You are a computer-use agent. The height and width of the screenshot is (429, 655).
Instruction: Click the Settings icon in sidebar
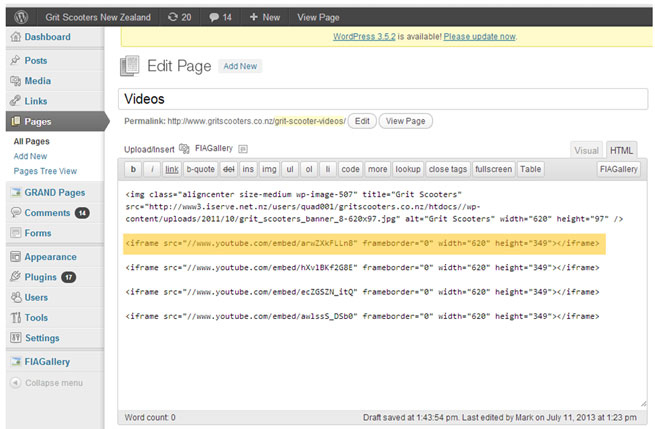click(x=15, y=338)
